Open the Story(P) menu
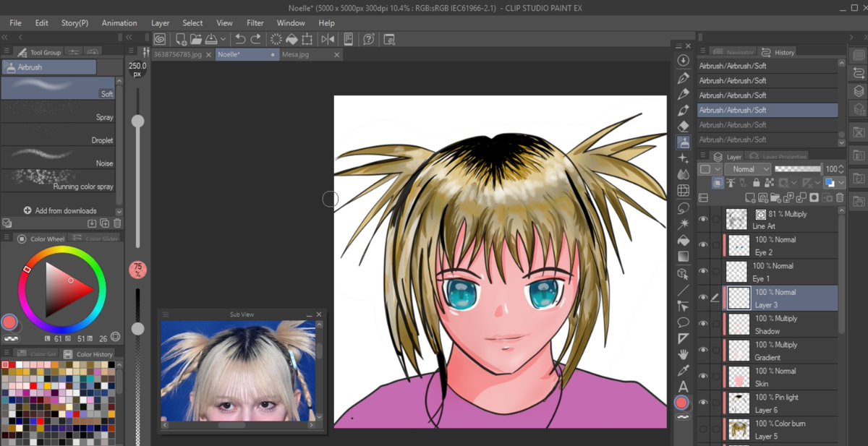Viewport: 868px width, 446px height. click(x=75, y=23)
